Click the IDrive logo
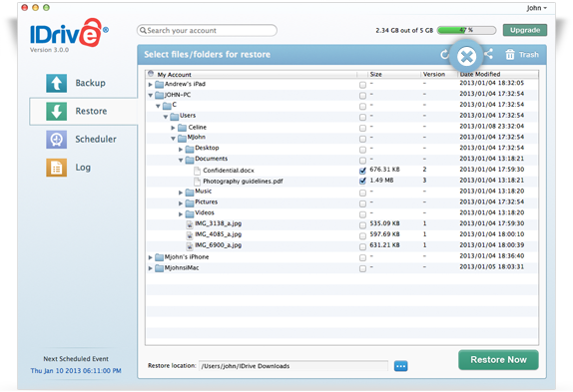The image size is (573, 392). coord(69,33)
